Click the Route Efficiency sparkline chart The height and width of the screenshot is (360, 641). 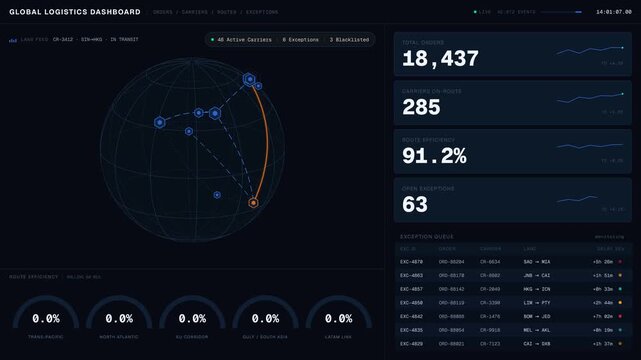[x=590, y=146]
